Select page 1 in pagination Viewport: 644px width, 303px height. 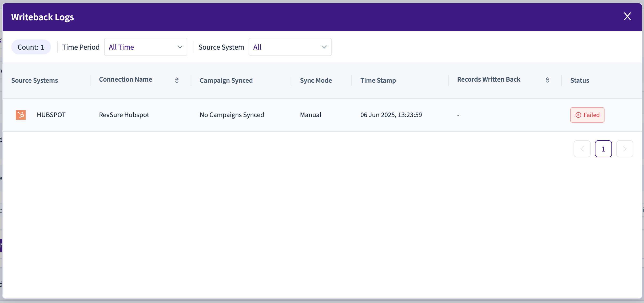(x=603, y=149)
